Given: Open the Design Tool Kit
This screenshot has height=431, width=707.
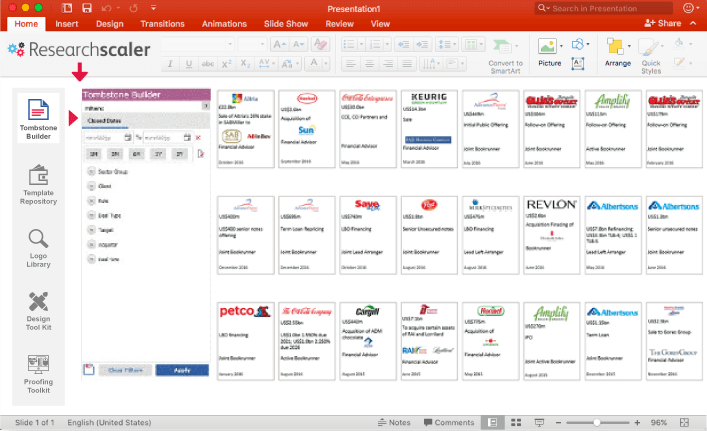Looking at the screenshot, I should coord(38,311).
